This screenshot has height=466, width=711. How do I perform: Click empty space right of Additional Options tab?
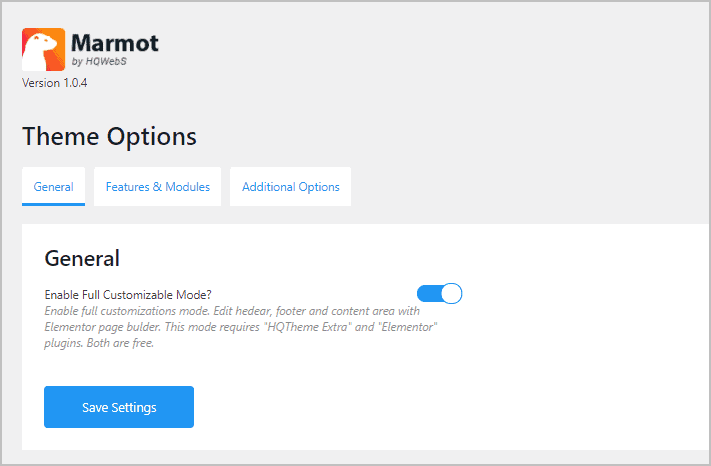pyautogui.click(x=520, y=187)
